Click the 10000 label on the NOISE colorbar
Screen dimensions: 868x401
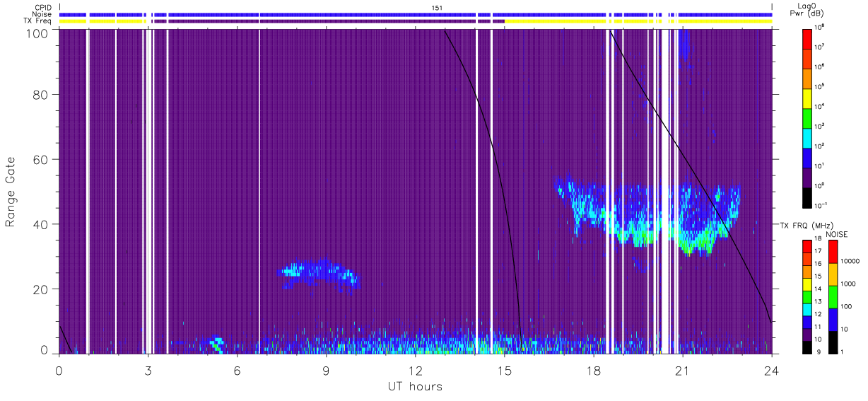pyautogui.click(x=850, y=261)
